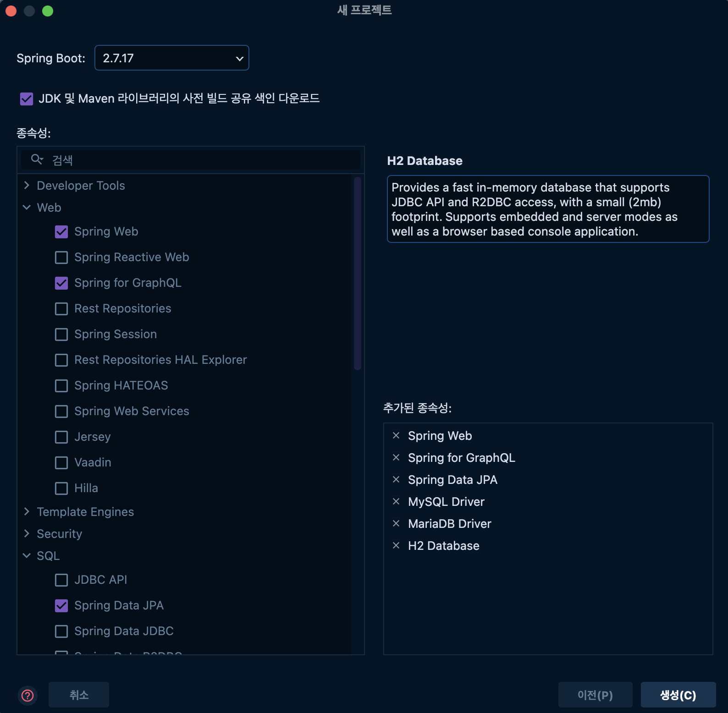Click the 이전(P) previous button

(596, 695)
